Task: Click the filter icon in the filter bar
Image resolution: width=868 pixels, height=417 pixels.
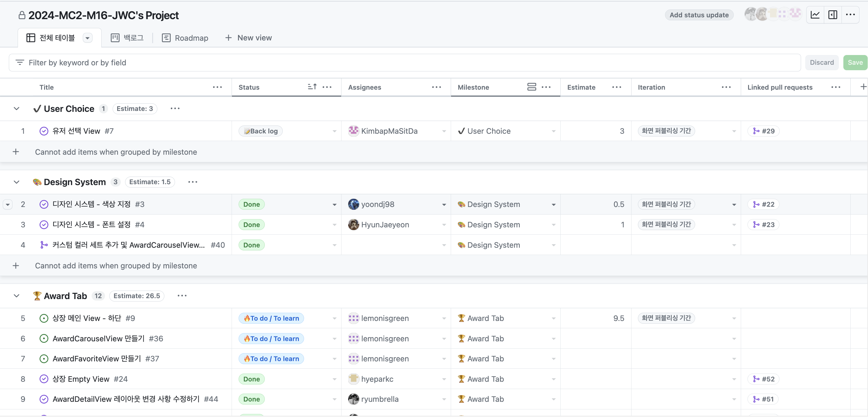Action: (x=20, y=63)
